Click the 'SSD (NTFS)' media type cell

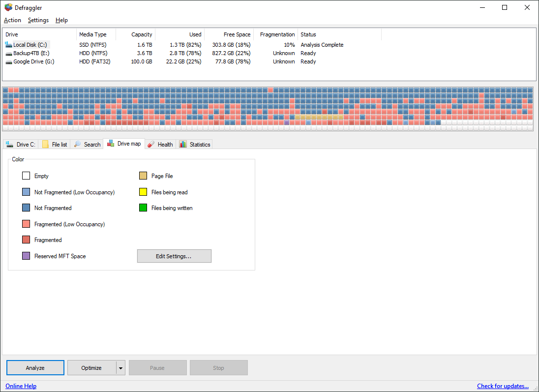coord(93,45)
